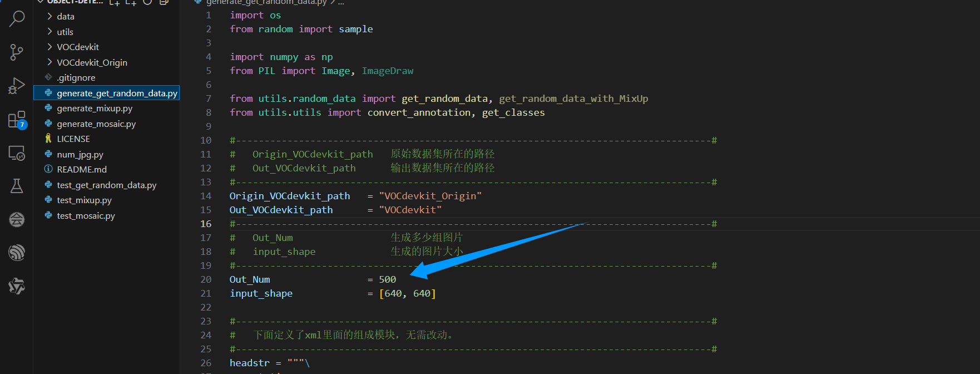Click input_shape variable on line 21
The image size is (980, 374).
(x=261, y=293)
